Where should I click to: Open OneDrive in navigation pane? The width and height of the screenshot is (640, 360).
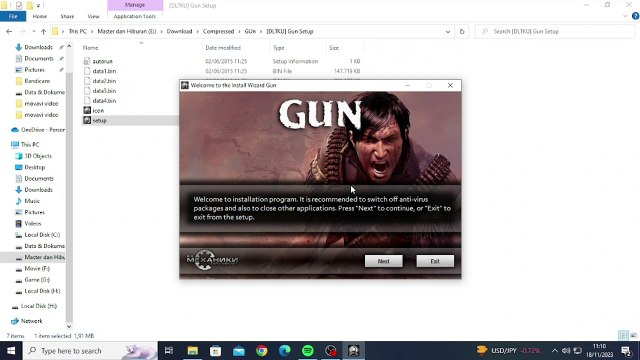tap(42, 130)
